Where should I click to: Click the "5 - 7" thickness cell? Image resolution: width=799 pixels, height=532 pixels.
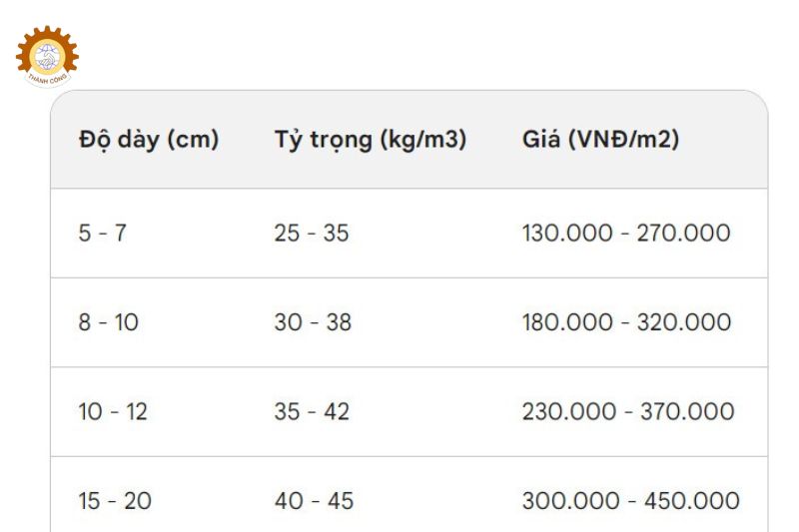[103, 234]
